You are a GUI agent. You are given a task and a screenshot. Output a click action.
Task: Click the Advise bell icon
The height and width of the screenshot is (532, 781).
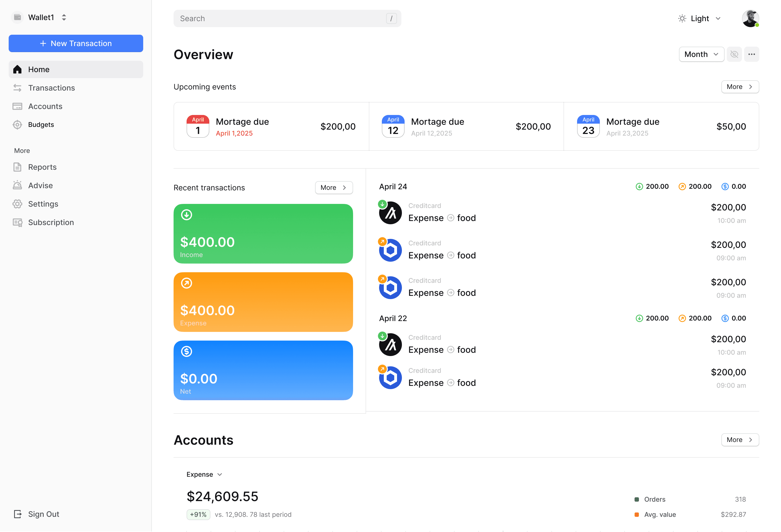click(x=17, y=185)
